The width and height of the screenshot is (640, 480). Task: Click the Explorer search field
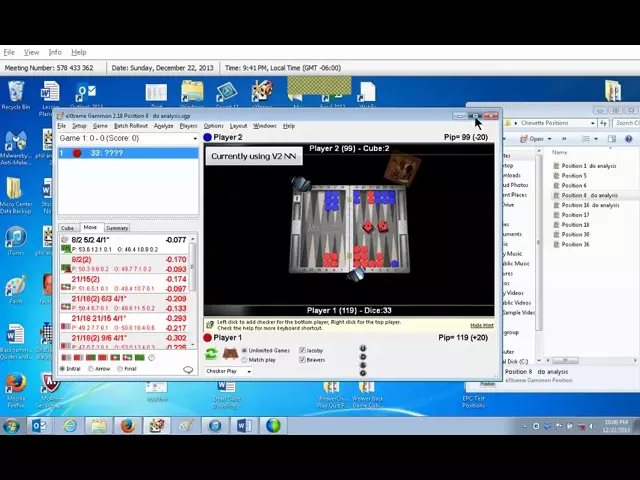click(x=626, y=123)
